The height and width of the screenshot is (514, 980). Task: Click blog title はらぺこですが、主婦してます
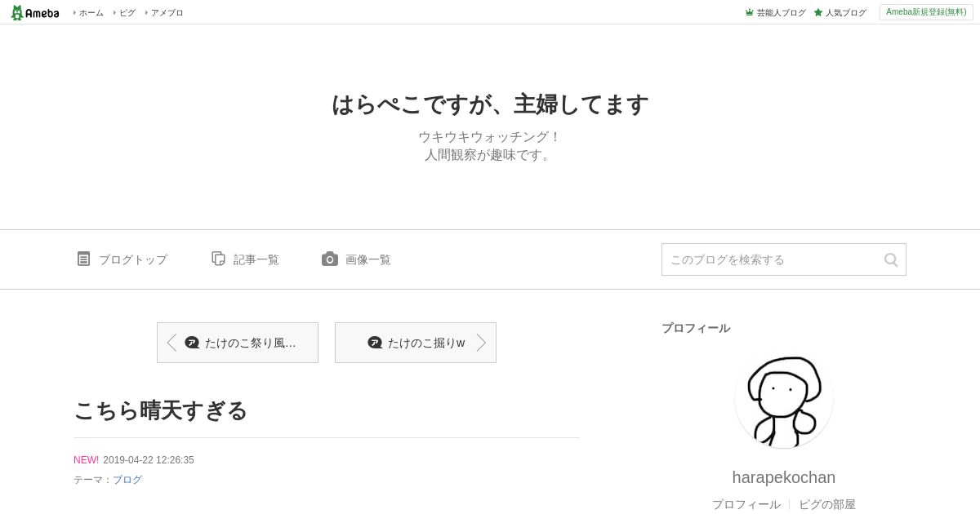490,104
